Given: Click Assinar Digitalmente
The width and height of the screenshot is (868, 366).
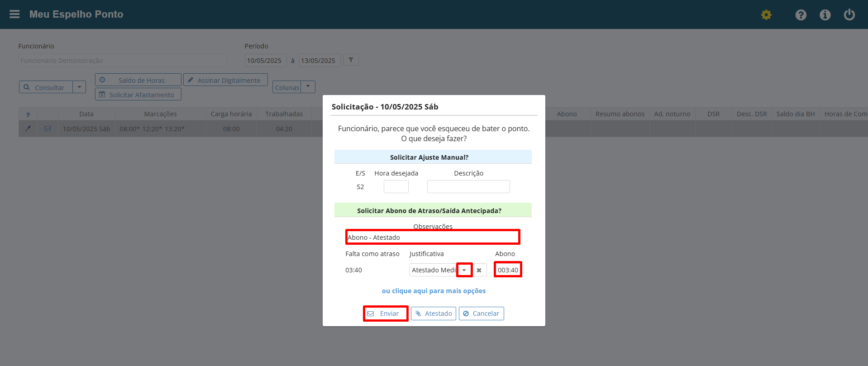Looking at the screenshot, I should [x=225, y=80].
